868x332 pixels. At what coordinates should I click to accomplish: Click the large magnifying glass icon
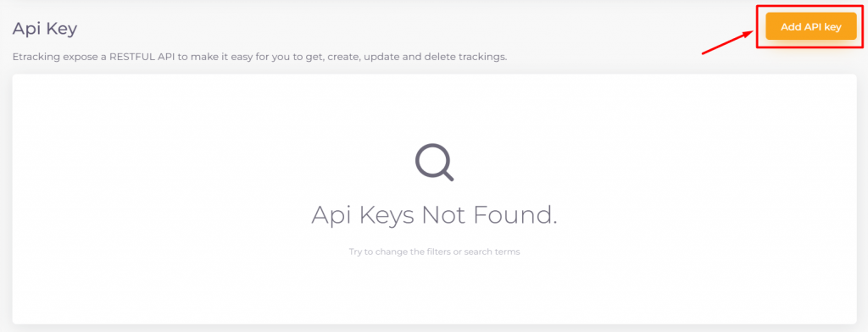click(x=435, y=162)
